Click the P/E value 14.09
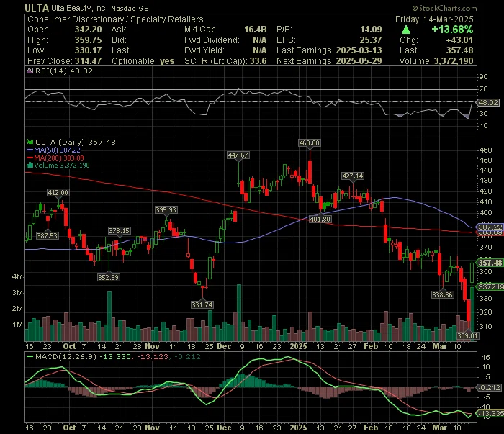This screenshot has height=434, width=504. [371, 30]
